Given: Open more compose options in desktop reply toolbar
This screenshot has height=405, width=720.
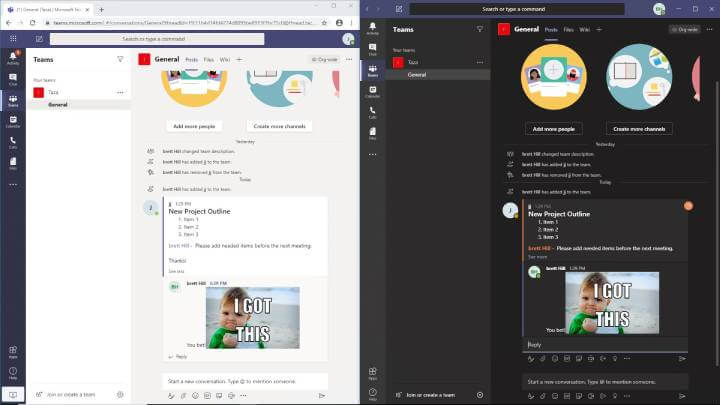Looking at the screenshot, I should (627, 359).
